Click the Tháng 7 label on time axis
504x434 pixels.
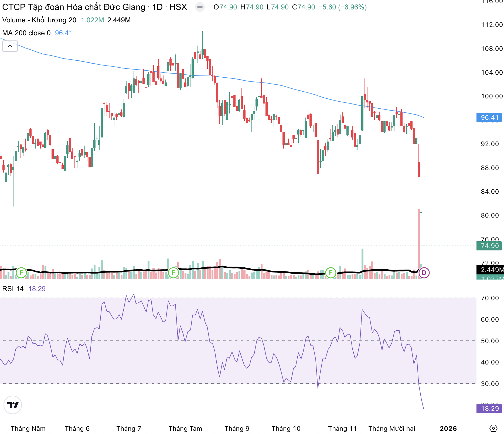[x=129, y=428]
